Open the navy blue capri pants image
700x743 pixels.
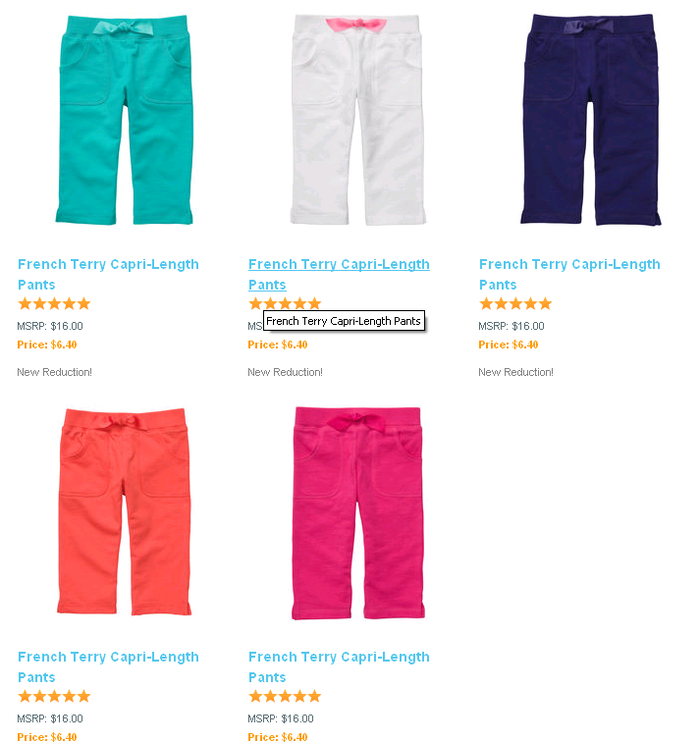(x=590, y=120)
